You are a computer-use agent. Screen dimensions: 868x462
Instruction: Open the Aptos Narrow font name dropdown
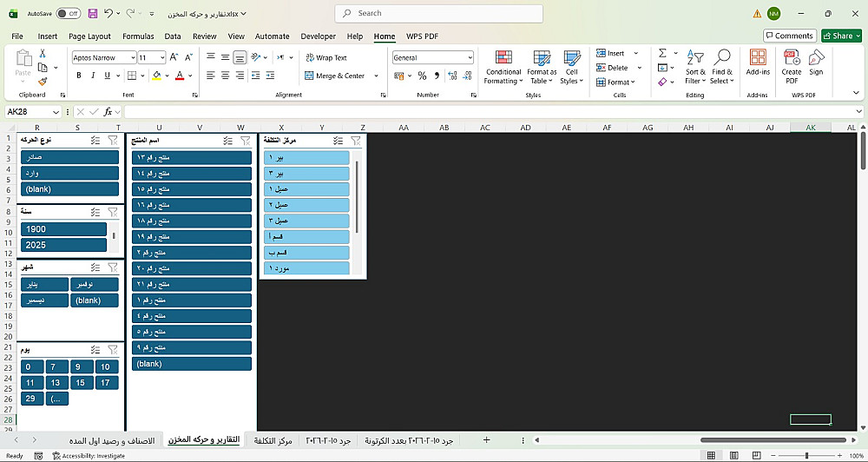point(133,57)
